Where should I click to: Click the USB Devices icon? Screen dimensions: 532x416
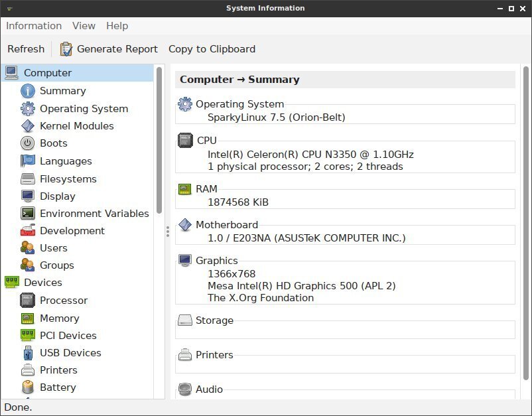tap(26, 353)
